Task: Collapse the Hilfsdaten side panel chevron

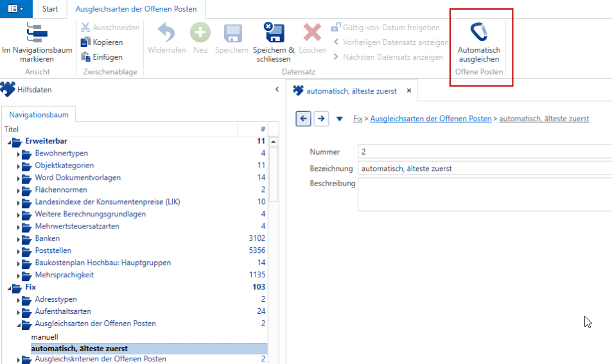Action: click(277, 89)
